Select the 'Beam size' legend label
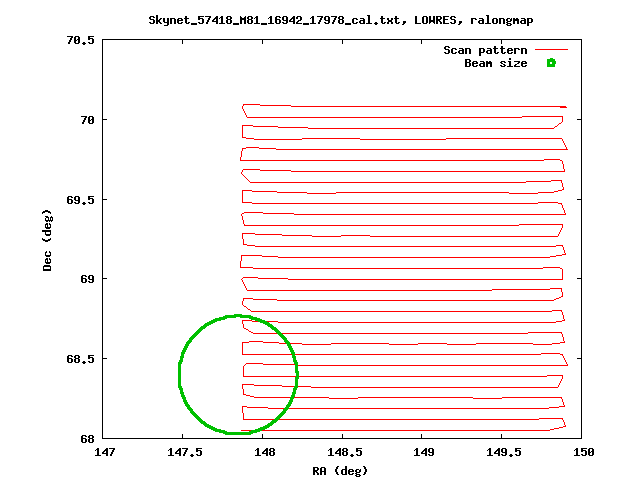 click(x=496, y=63)
